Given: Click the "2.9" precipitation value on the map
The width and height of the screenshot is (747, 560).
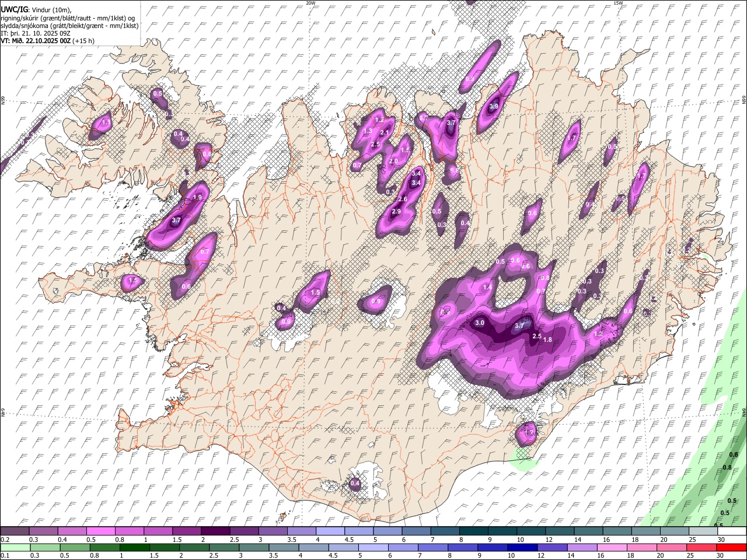Looking at the screenshot, I should (396, 211).
